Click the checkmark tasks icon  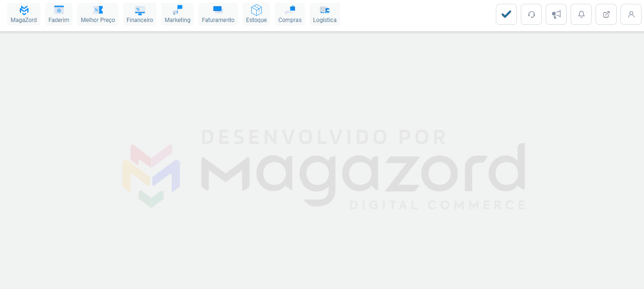tap(506, 14)
